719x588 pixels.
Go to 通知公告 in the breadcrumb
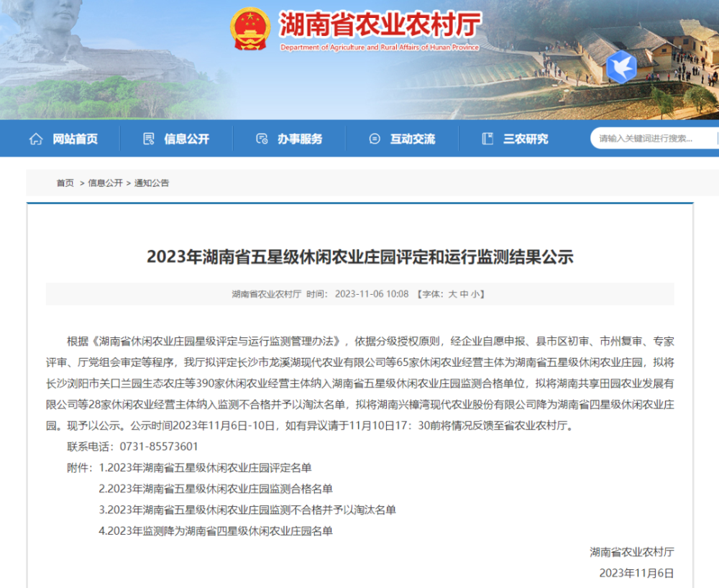click(x=152, y=183)
